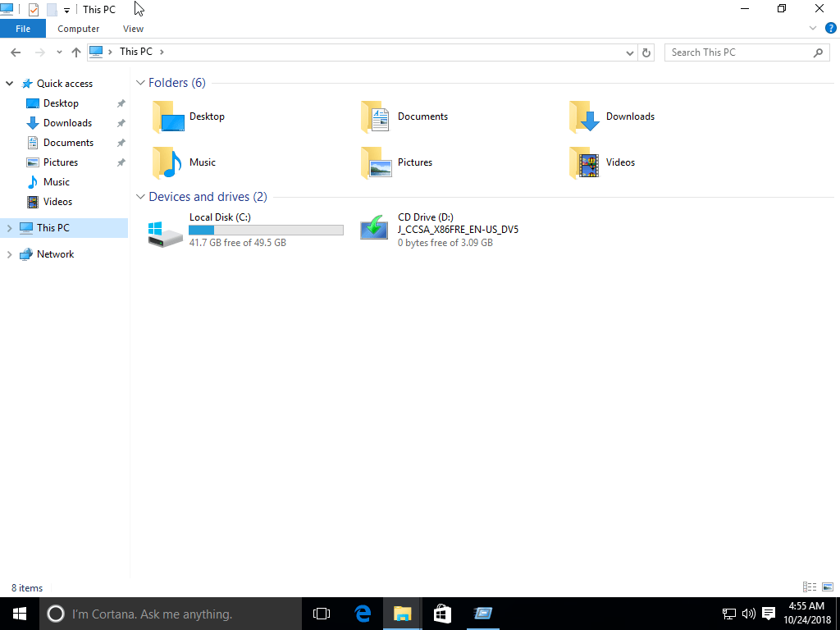The width and height of the screenshot is (840, 630).
Task: Collapse the Devices and drives group
Action: tap(140, 197)
